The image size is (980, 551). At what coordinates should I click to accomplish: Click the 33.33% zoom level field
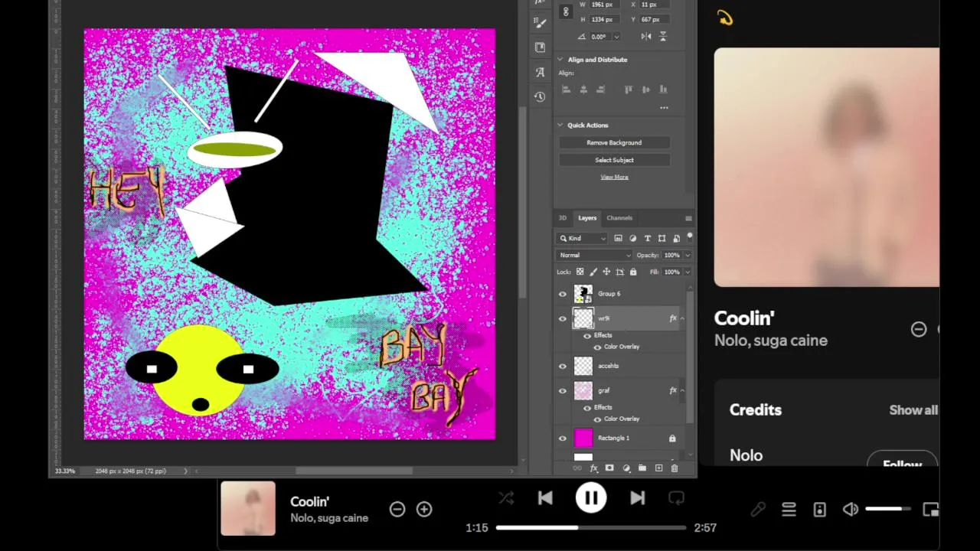[x=65, y=471]
